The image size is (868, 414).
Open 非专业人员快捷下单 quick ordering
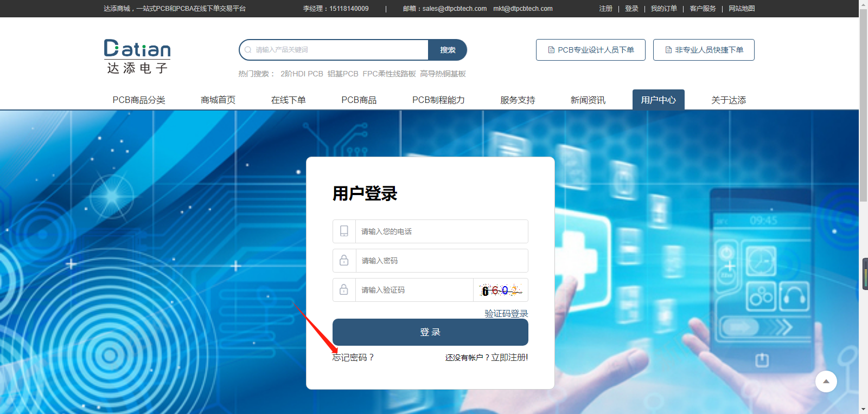point(704,50)
